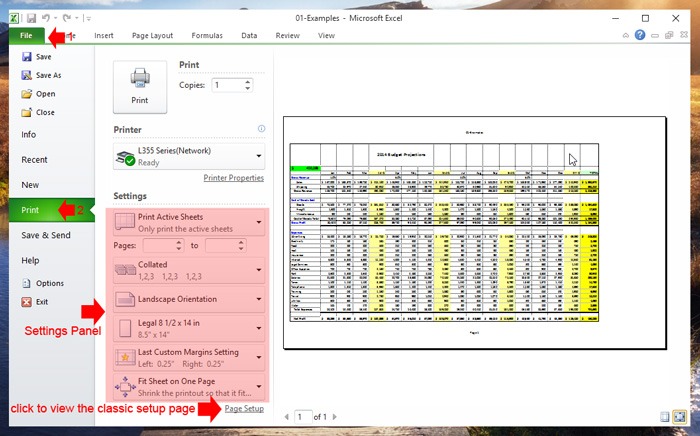Open the L355 Series printer dropdown
Viewport: 700px width, 436px height.
point(189,156)
